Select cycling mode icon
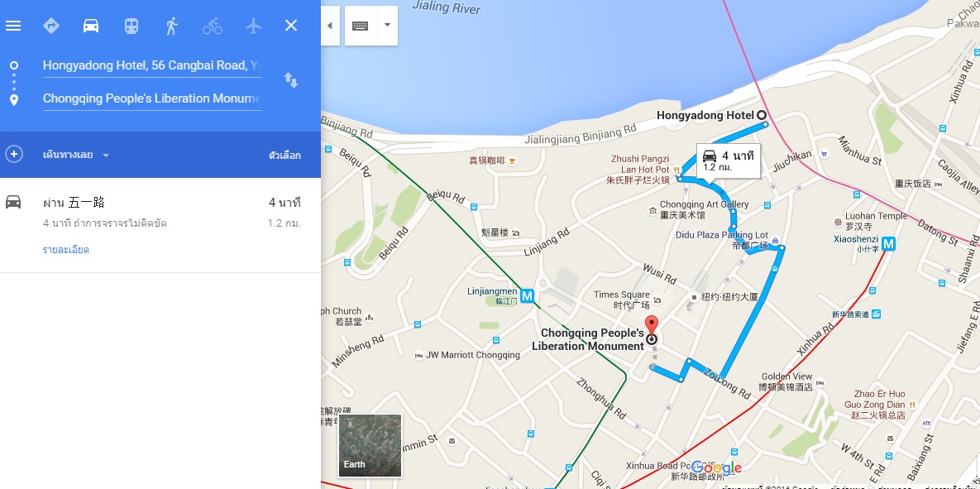The height and width of the screenshot is (489, 980). point(213,26)
